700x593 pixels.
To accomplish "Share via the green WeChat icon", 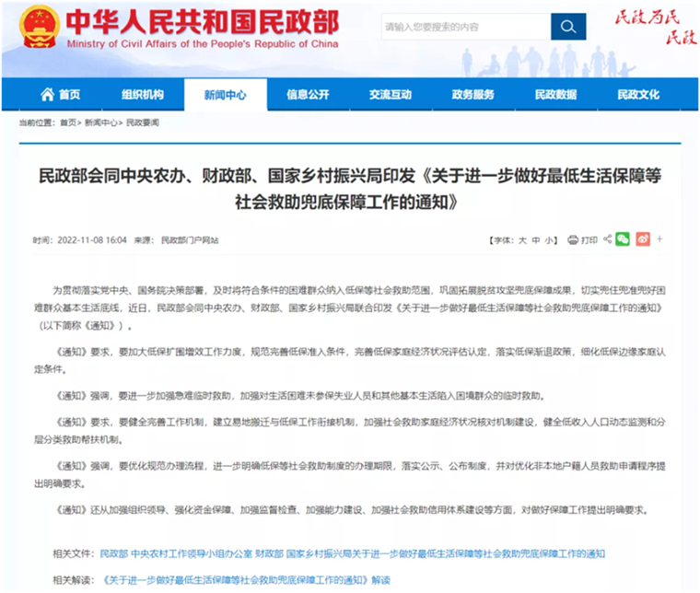I will click(623, 239).
